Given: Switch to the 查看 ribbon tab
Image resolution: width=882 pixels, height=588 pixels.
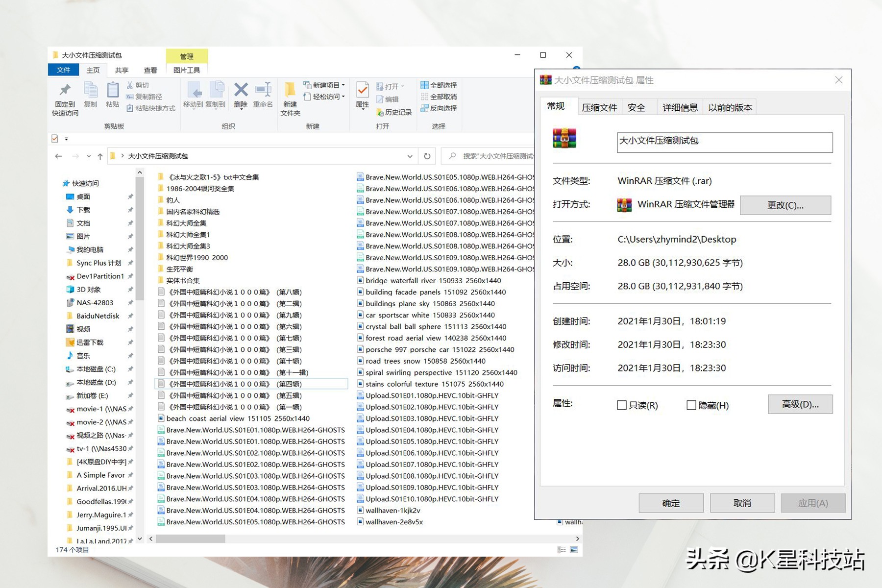Looking at the screenshot, I should (150, 70).
